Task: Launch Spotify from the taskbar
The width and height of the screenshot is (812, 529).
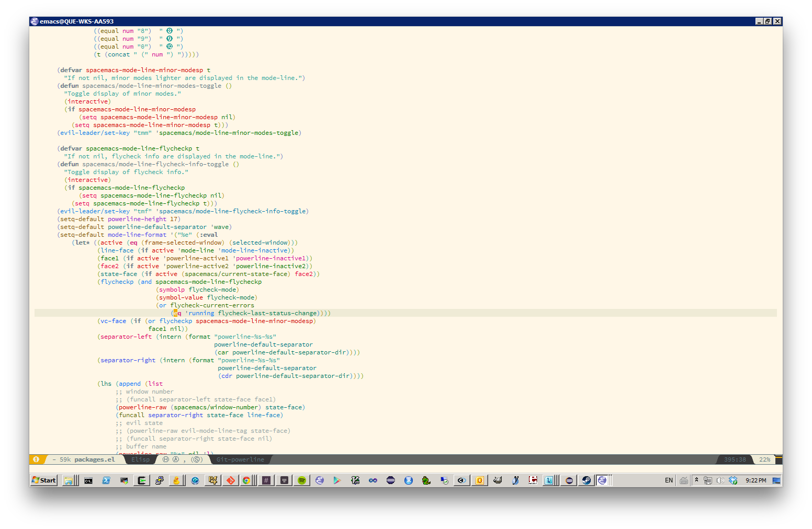Action: click(302, 480)
